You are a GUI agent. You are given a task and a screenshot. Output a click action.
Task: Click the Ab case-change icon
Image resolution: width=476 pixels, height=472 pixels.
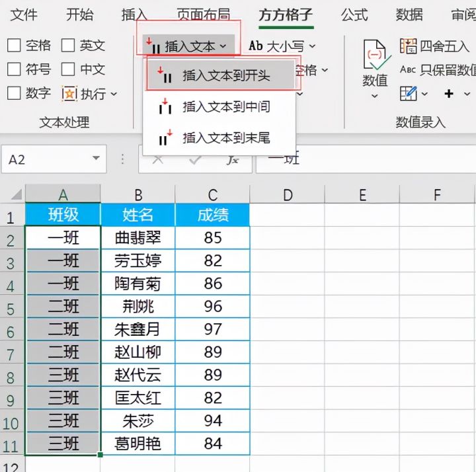tap(256, 46)
